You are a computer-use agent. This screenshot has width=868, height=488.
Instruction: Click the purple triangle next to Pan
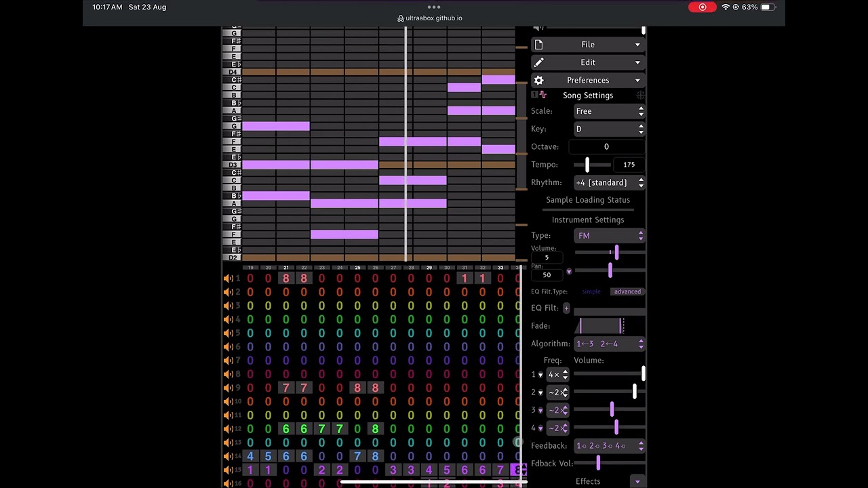[x=569, y=272]
